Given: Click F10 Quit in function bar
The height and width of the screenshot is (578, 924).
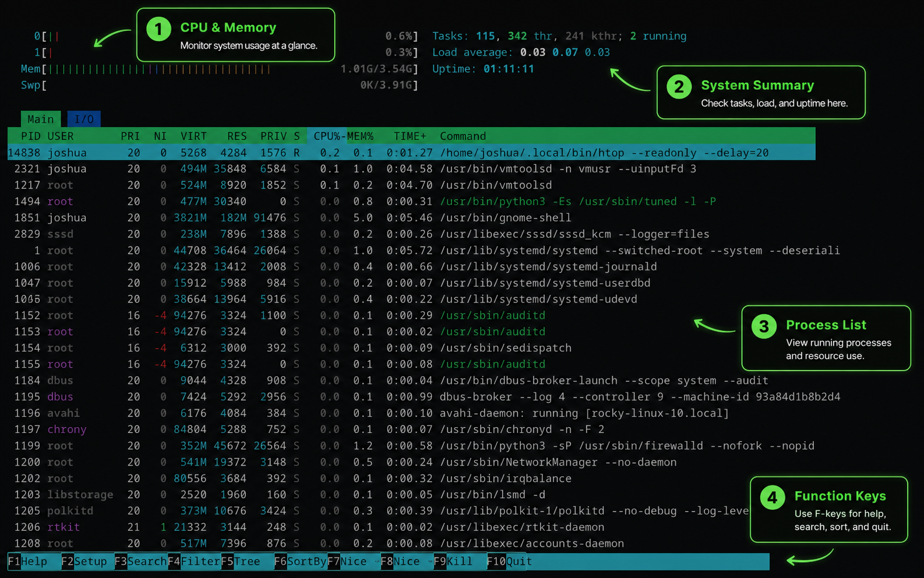Looking at the screenshot, I should (x=510, y=562).
